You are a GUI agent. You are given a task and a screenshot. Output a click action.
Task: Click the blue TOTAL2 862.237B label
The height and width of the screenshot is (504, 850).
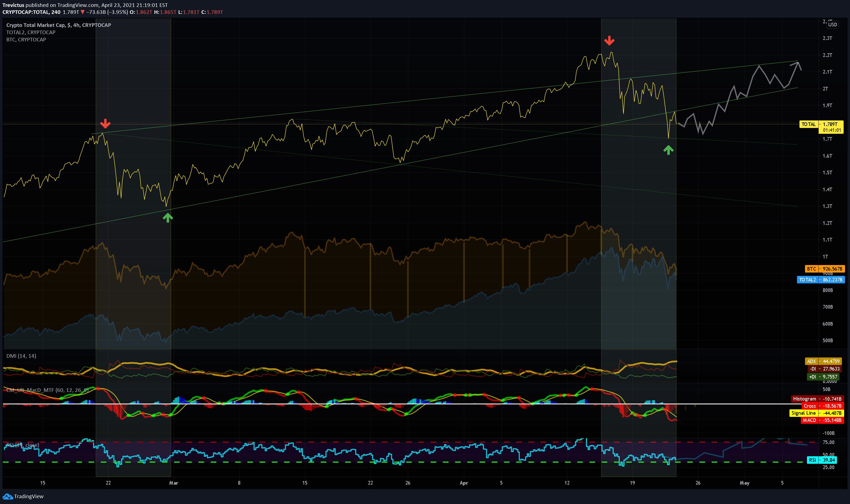click(x=821, y=279)
